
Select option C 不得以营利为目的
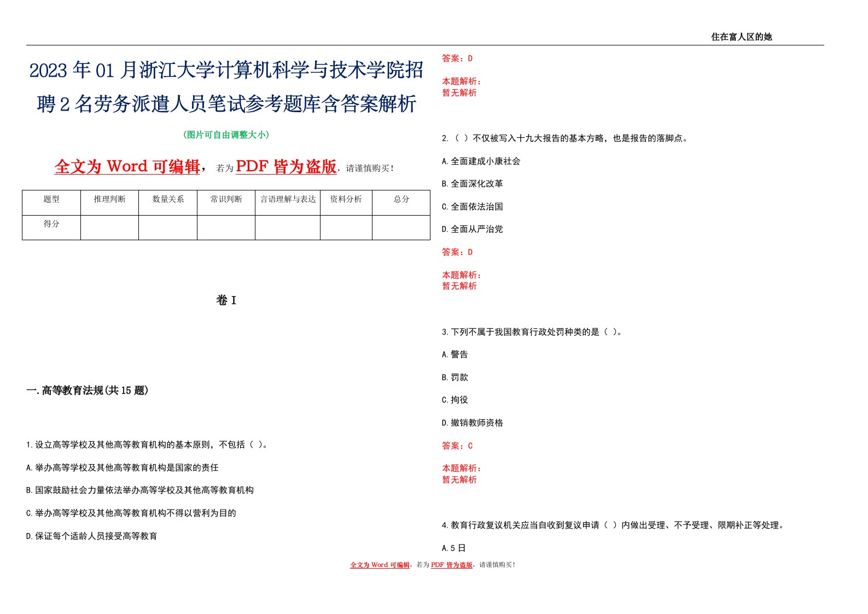click(x=131, y=513)
